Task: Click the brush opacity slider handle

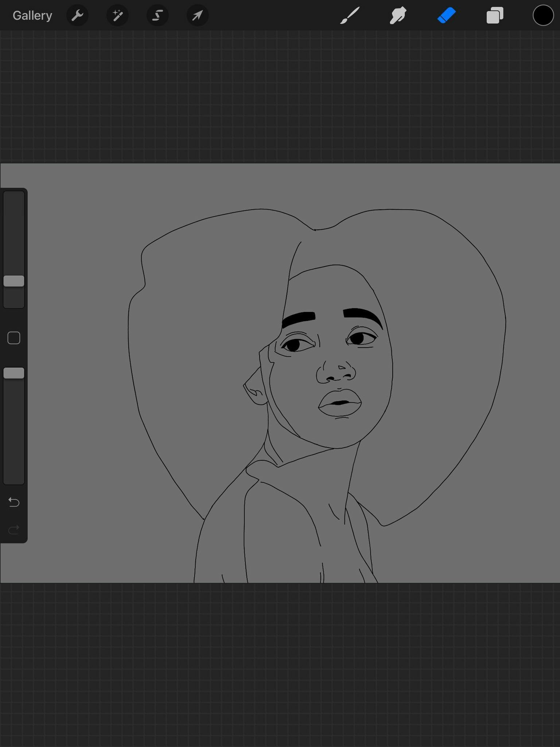Action: (14, 373)
